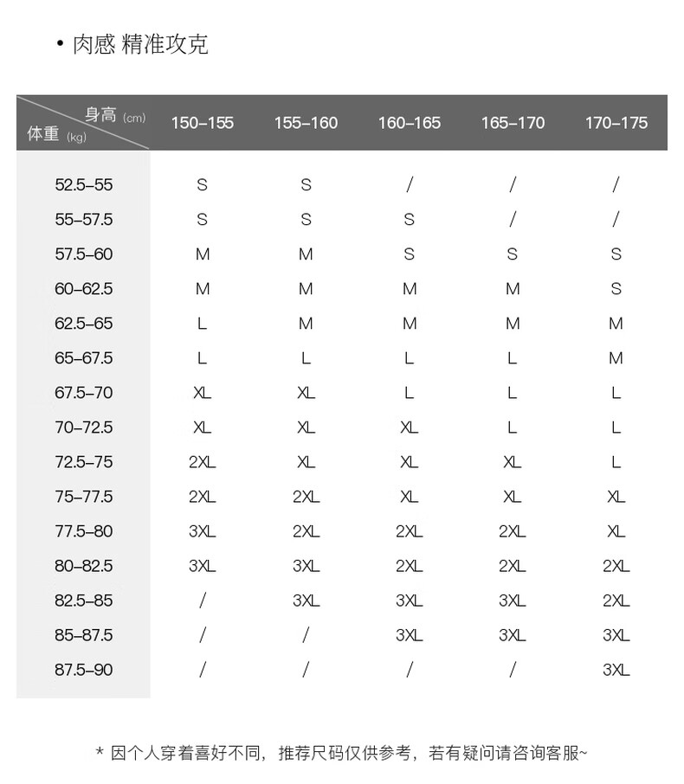Select the S cell in the 60–62.5 row

[x=616, y=289]
